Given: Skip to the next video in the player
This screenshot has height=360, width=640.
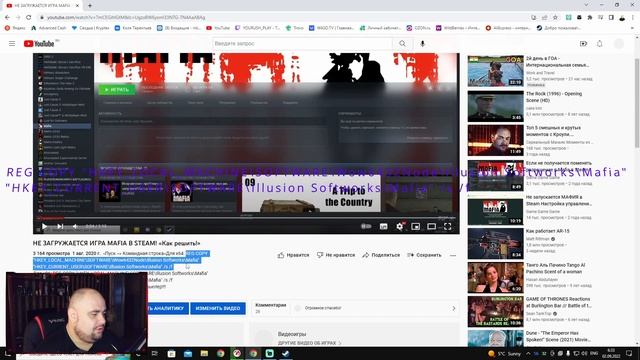Looking at the screenshot, I should 60,227.
